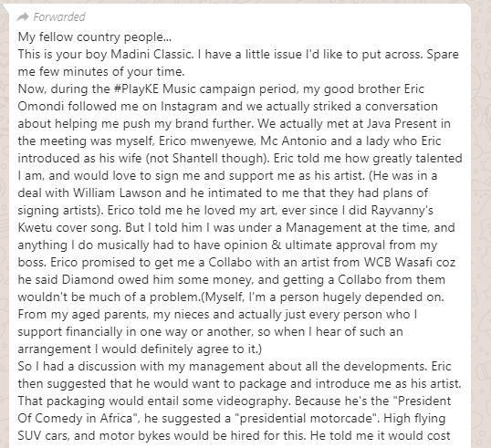Click the forwarded arrow icon
The height and width of the screenshot is (448, 491).
click(x=23, y=16)
